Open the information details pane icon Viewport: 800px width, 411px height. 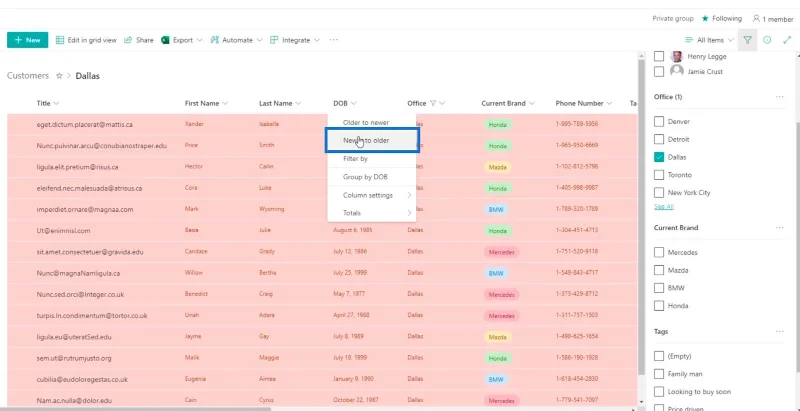pyautogui.click(x=767, y=40)
